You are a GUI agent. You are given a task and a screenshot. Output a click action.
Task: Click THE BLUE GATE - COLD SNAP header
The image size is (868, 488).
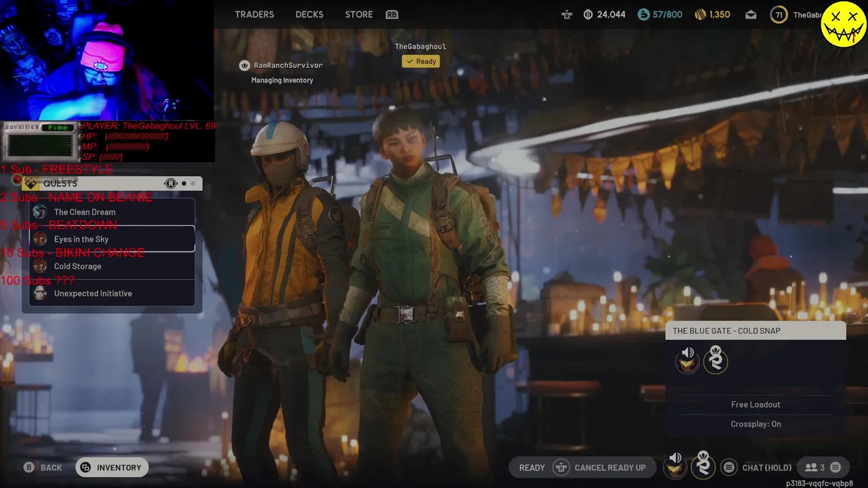pos(755,331)
